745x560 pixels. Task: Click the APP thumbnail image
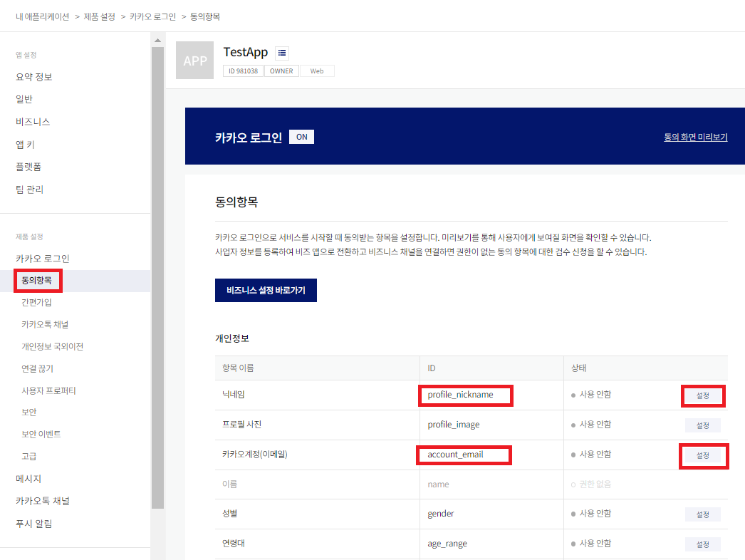coord(195,61)
